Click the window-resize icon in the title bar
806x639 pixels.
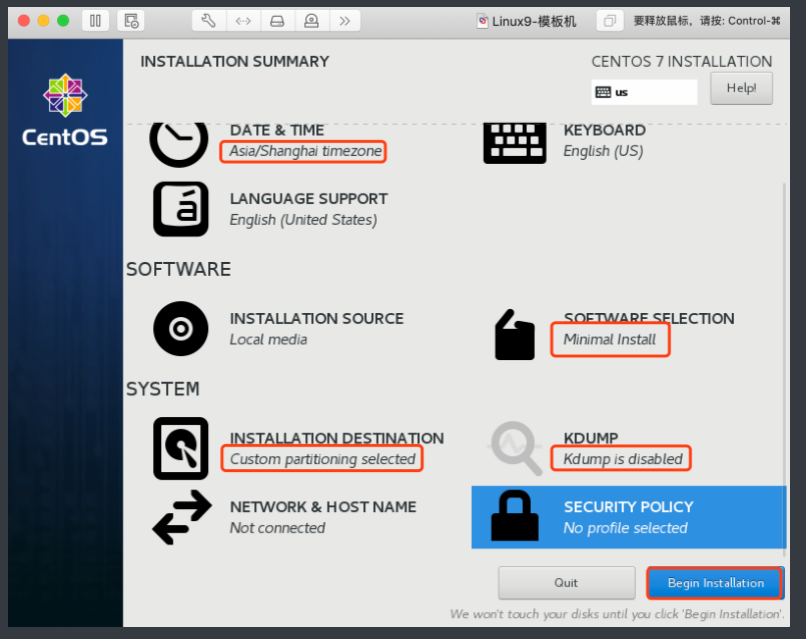point(610,21)
